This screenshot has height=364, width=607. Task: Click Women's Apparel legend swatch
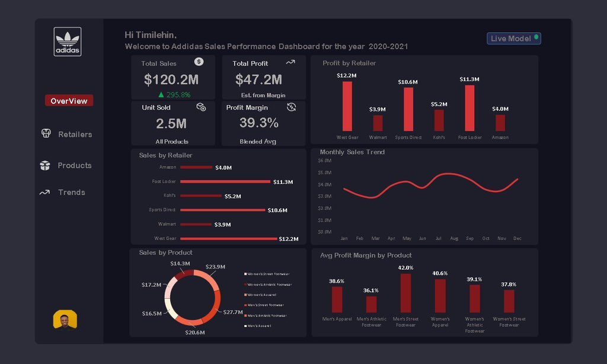coord(245,295)
